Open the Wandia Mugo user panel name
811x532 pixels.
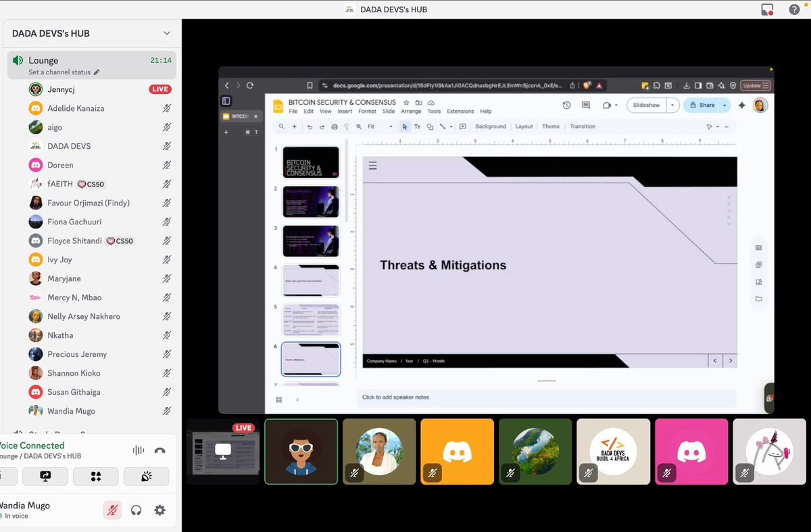24,506
